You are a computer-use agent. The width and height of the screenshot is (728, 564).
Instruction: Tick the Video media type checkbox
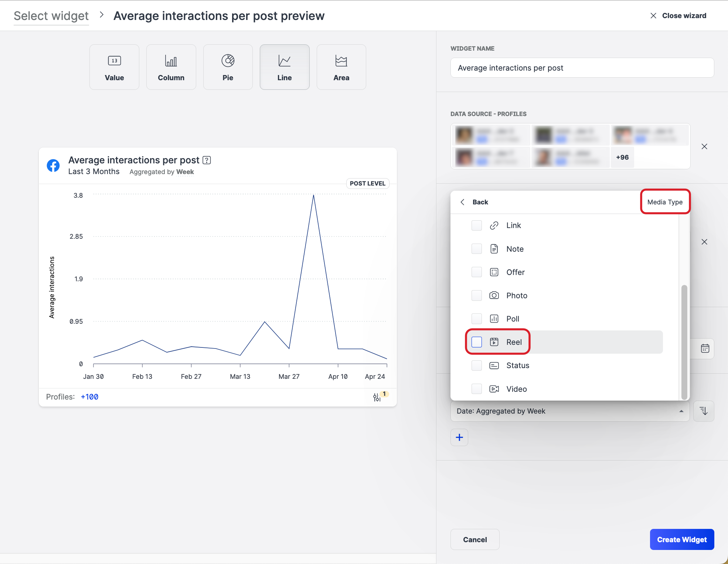pos(477,389)
